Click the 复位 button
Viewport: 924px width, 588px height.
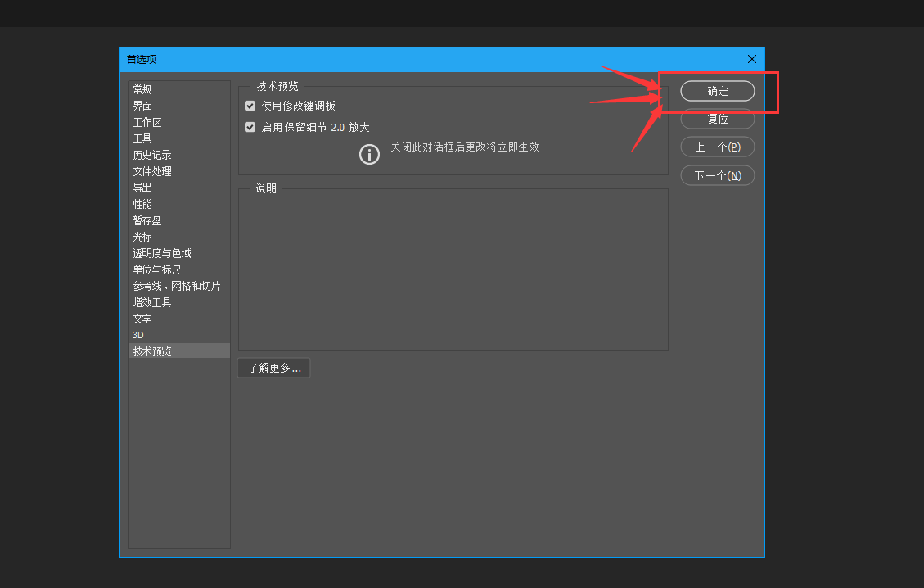coord(717,119)
